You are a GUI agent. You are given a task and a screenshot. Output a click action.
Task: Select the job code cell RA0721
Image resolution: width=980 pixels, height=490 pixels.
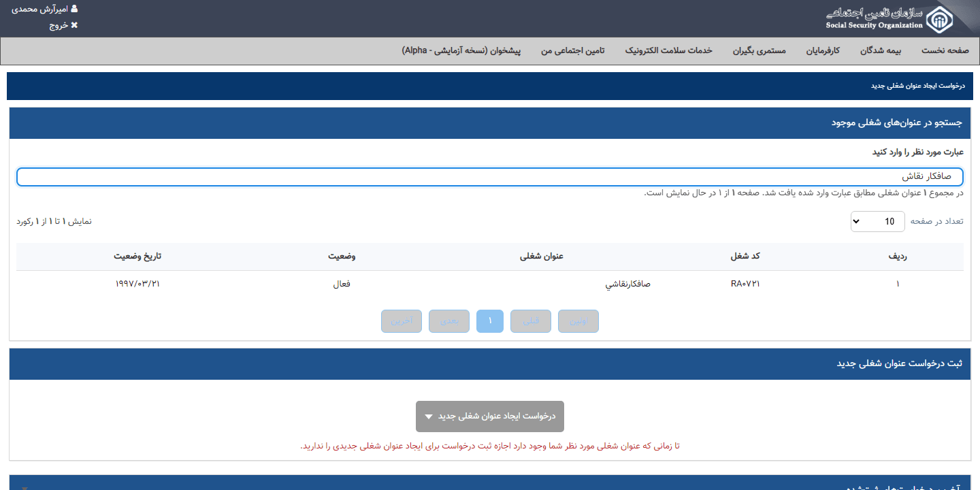[x=745, y=284]
